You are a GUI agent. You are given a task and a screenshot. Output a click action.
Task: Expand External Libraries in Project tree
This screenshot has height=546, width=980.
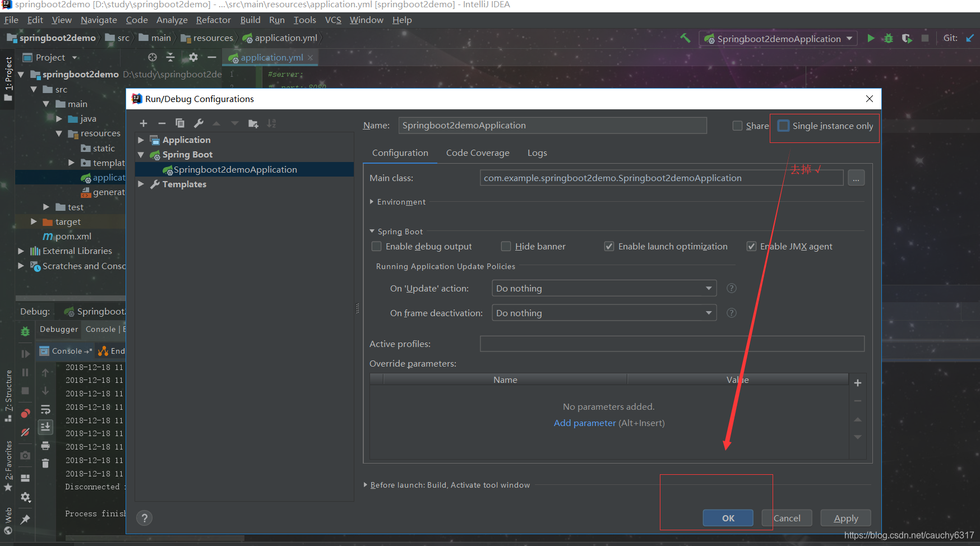click(x=21, y=251)
